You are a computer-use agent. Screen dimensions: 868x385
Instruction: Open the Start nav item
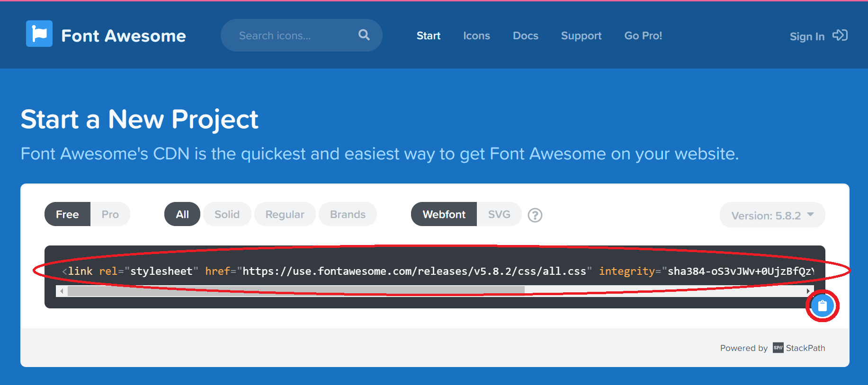(x=429, y=36)
